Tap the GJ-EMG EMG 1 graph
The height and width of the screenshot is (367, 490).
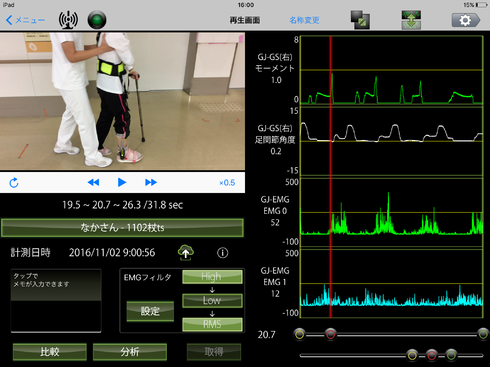click(x=392, y=284)
